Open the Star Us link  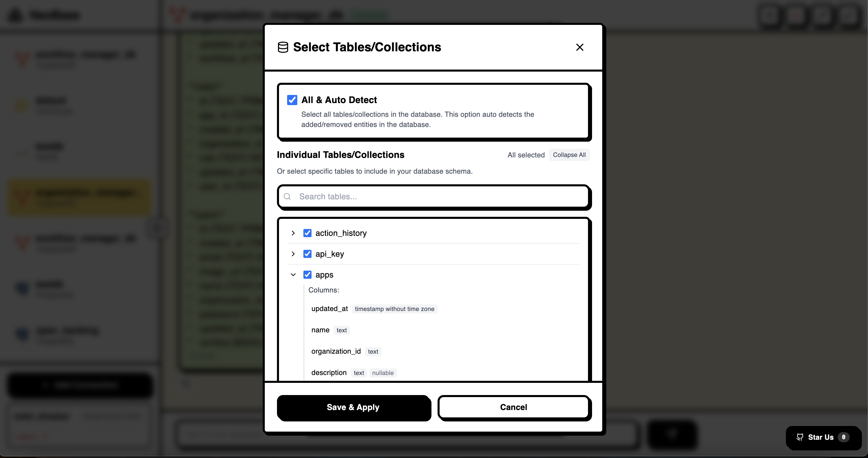(x=823, y=437)
